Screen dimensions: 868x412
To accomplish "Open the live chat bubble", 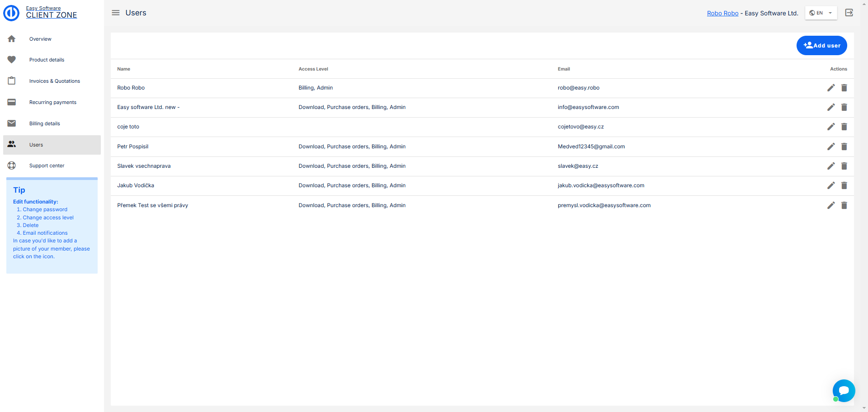I will click(x=843, y=390).
